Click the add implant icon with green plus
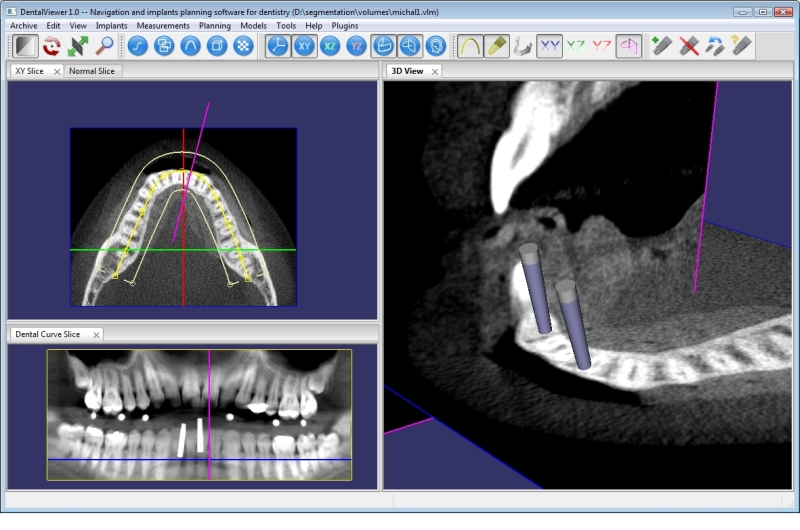The height and width of the screenshot is (530, 800). click(x=662, y=46)
